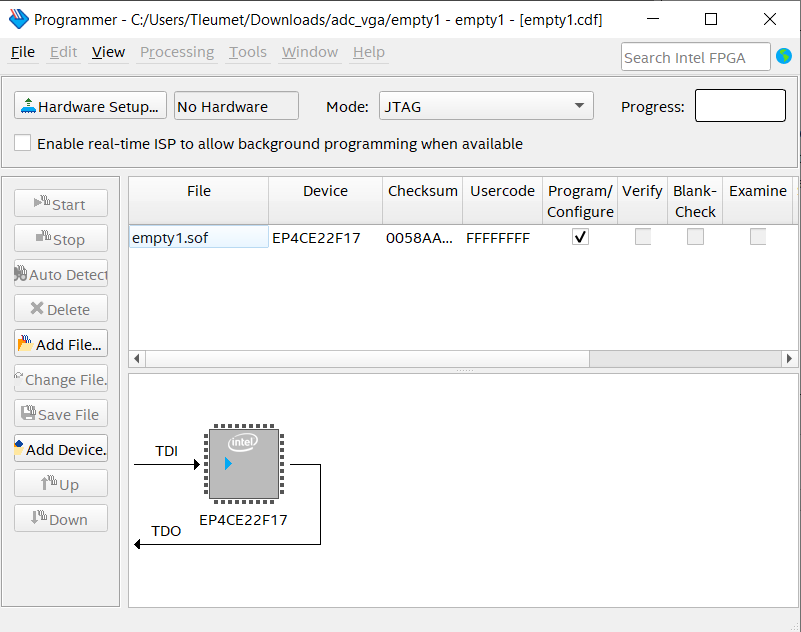Image resolution: width=801 pixels, height=632 pixels.
Task: Click the EP4CE22F17 Intel chip diagram
Action: coord(244,463)
